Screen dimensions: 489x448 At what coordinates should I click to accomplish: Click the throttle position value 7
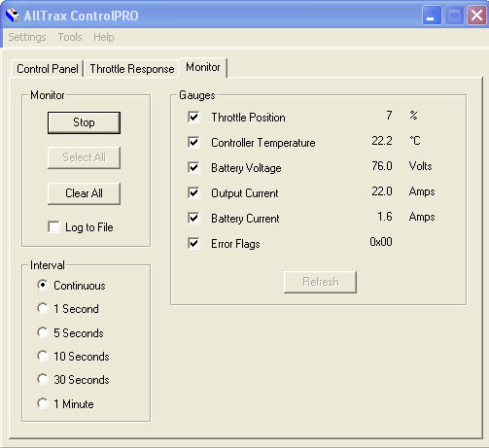389,116
